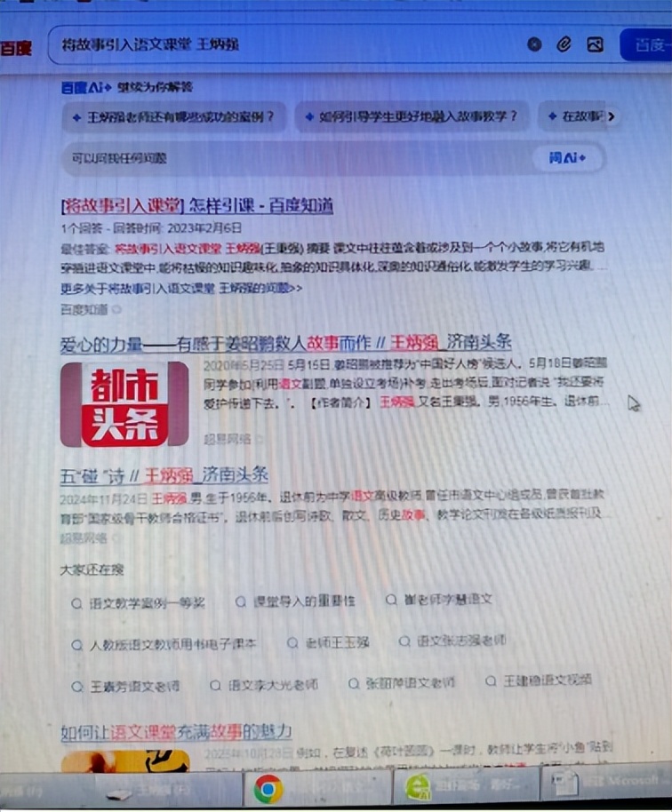The height and width of the screenshot is (812, 672).
Task: Click the 都市头条 red thumbnail image
Action: click(x=124, y=403)
